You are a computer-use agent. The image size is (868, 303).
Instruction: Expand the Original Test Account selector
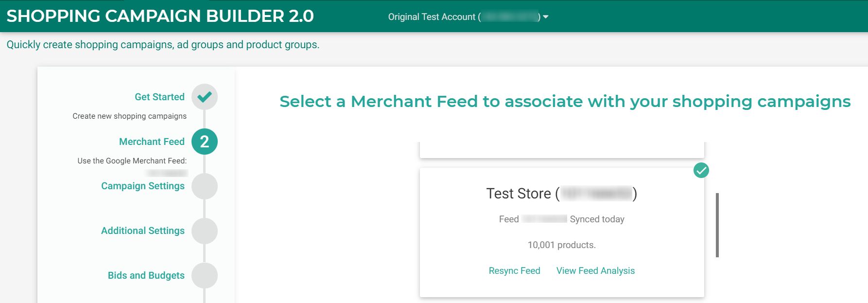pyautogui.click(x=468, y=17)
